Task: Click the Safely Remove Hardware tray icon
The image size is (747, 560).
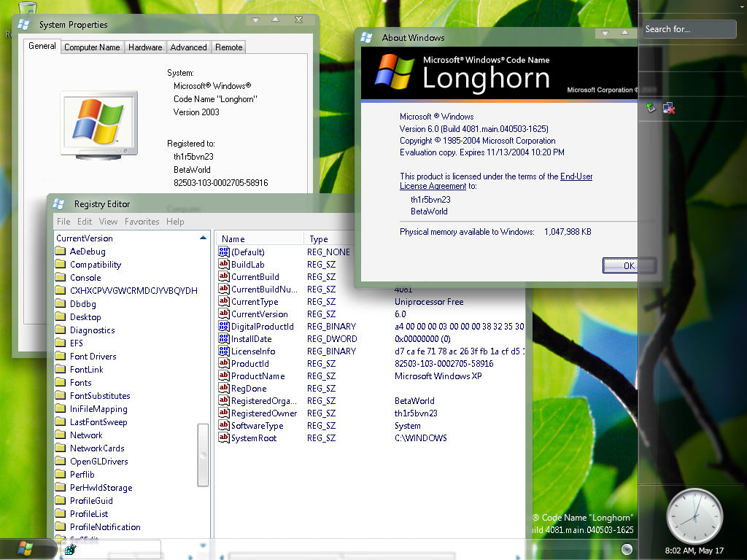Action: [651, 108]
